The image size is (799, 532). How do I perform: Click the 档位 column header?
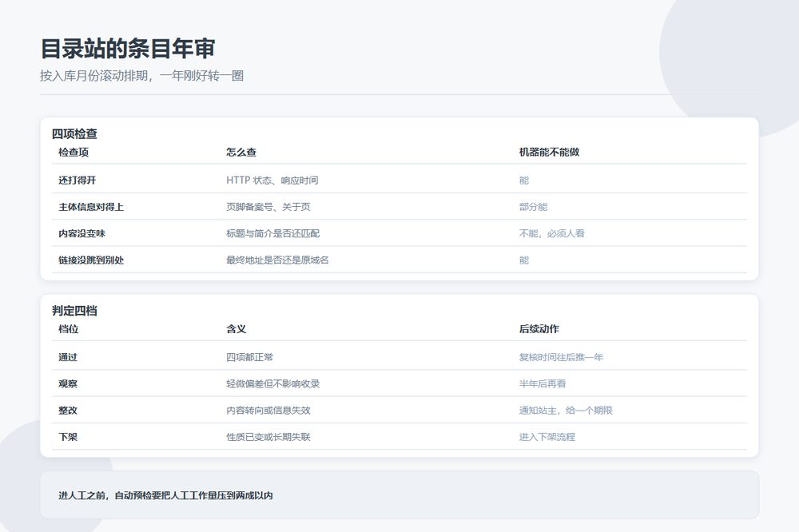pos(68,328)
